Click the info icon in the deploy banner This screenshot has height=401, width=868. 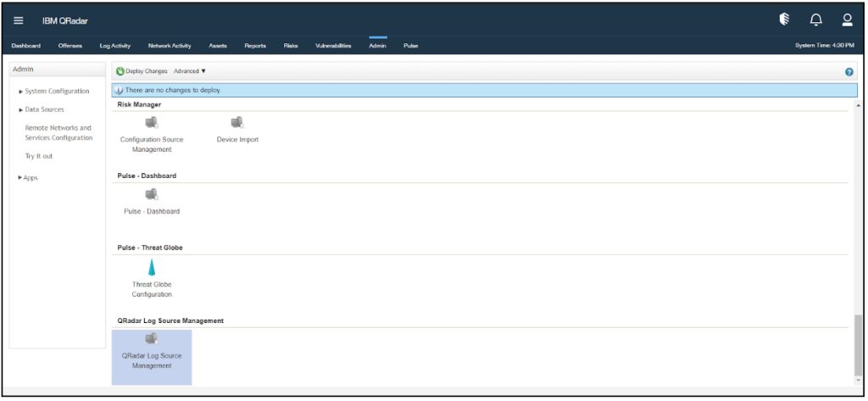click(x=119, y=90)
